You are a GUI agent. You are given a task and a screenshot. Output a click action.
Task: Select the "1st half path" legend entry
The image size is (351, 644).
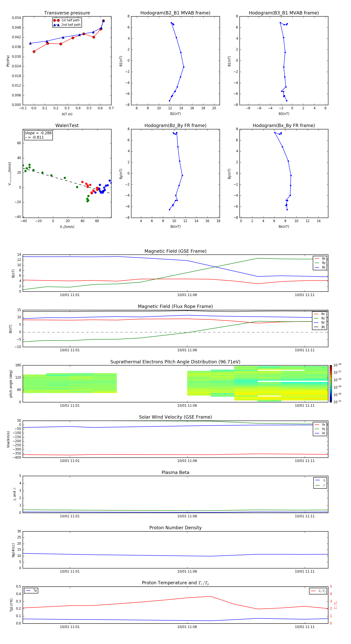point(67,20)
